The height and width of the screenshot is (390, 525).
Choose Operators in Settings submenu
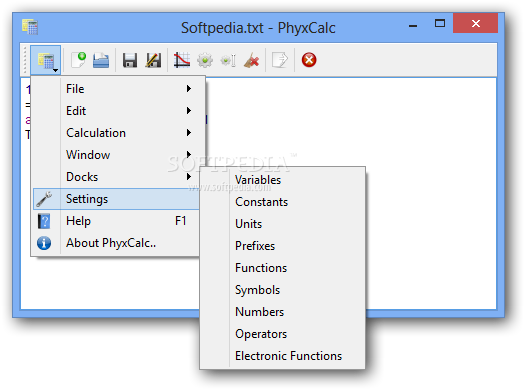pyautogui.click(x=282, y=334)
